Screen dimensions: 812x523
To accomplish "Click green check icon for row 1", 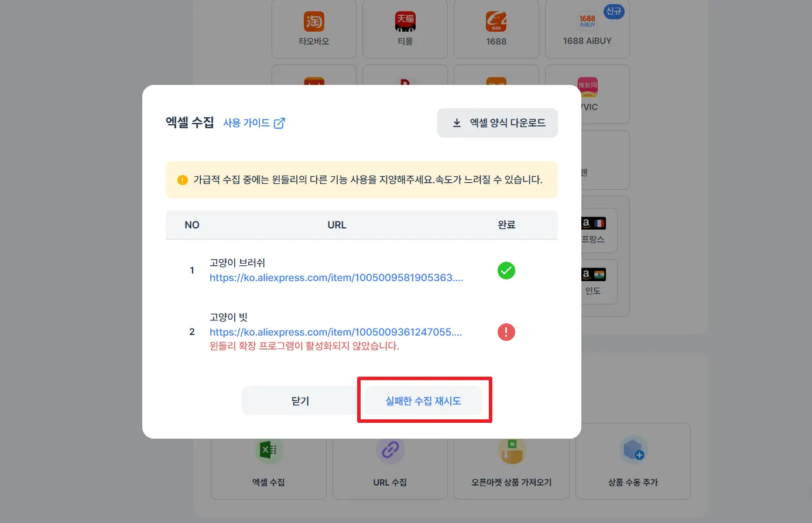I will [506, 271].
